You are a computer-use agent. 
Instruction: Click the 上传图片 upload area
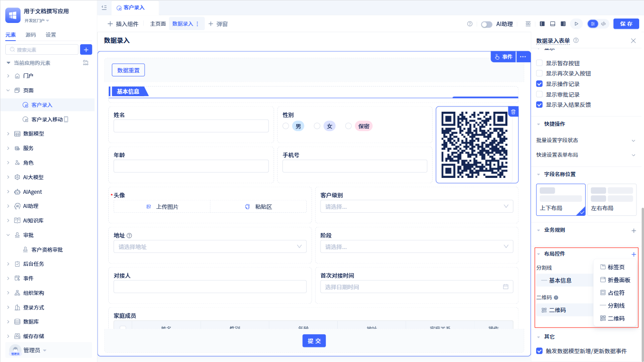pos(162,207)
